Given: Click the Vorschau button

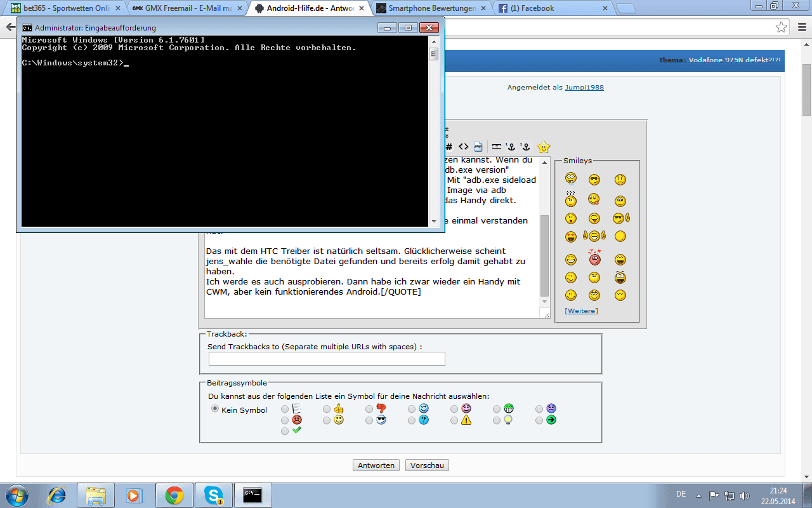Looking at the screenshot, I should click(x=427, y=465).
